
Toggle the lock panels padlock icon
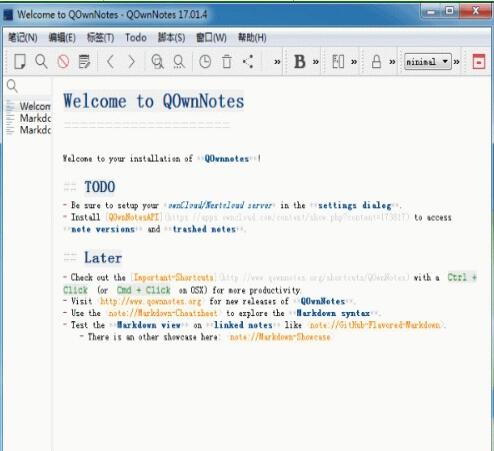click(x=376, y=62)
